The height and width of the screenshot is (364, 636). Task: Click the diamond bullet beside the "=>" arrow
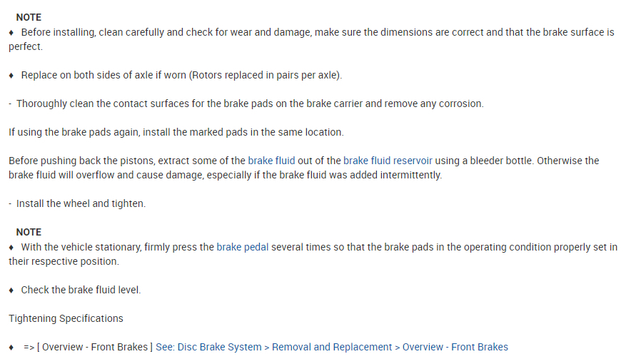click(x=11, y=348)
